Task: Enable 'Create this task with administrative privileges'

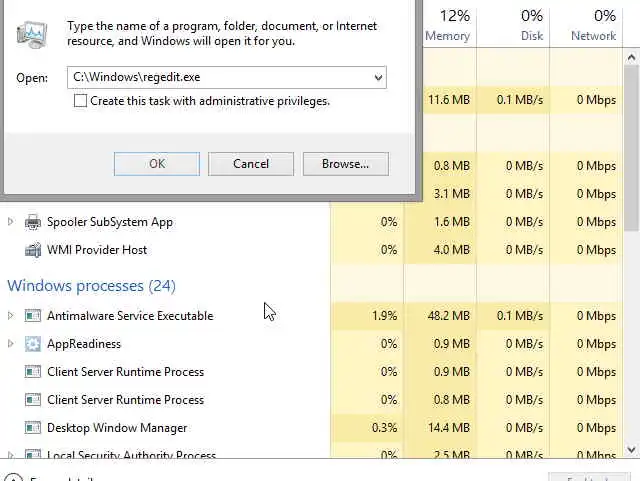Action: [81, 101]
